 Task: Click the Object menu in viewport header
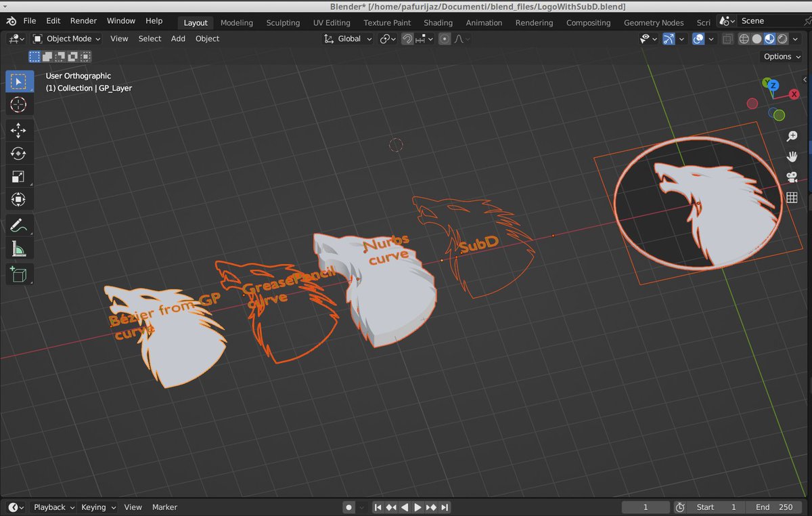[207, 39]
